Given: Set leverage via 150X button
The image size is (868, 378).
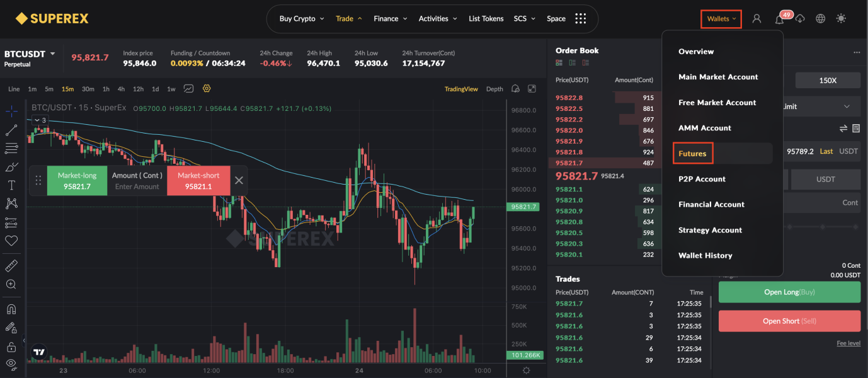Looking at the screenshot, I should pos(828,81).
